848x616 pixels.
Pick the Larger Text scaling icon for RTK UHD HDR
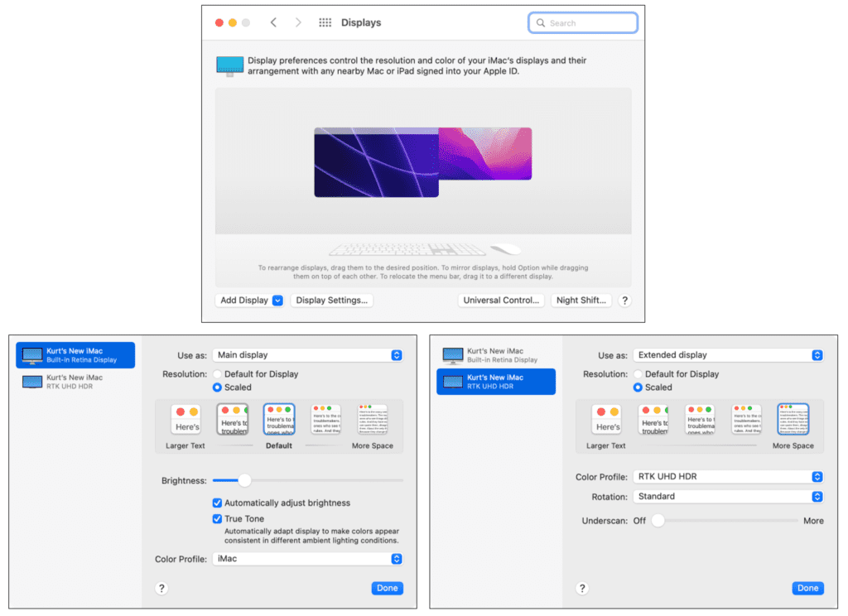(606, 419)
